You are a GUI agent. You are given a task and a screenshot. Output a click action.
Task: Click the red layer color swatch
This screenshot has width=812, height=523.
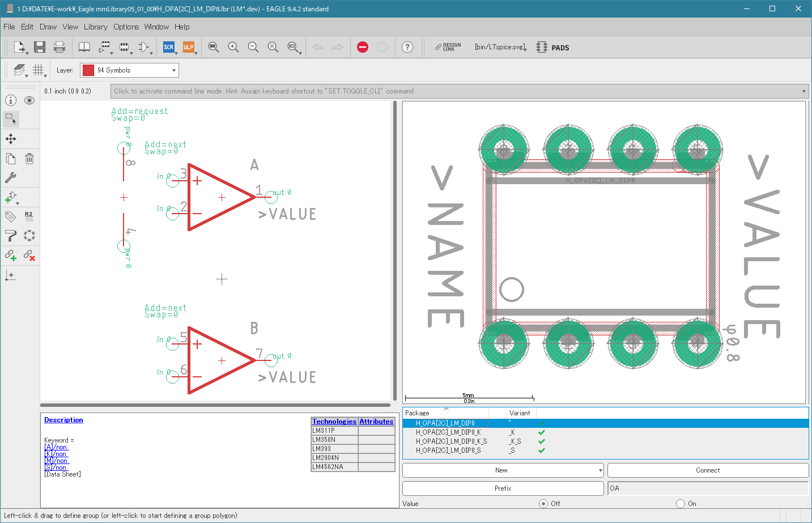88,70
